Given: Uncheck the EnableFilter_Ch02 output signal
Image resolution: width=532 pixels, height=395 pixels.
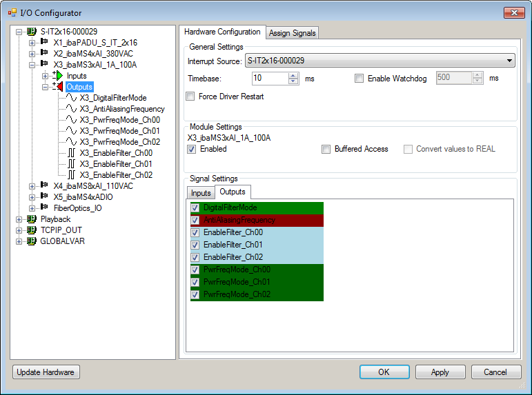Looking at the screenshot, I should click(195, 257).
